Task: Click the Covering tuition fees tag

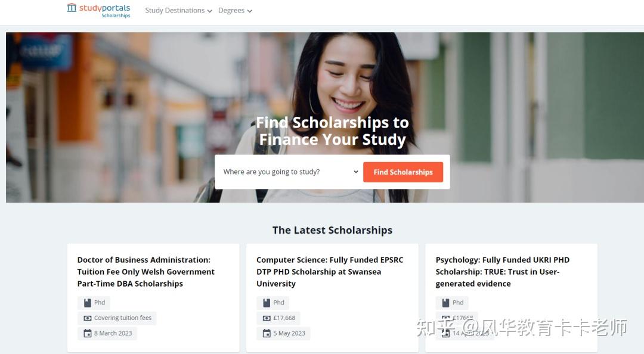Action: [117, 318]
